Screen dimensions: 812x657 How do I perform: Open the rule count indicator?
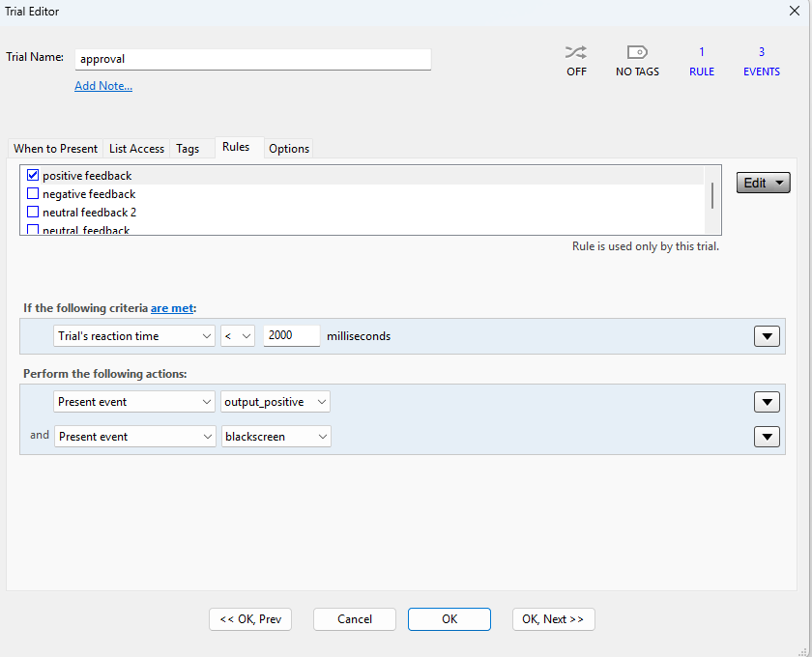pyautogui.click(x=702, y=61)
